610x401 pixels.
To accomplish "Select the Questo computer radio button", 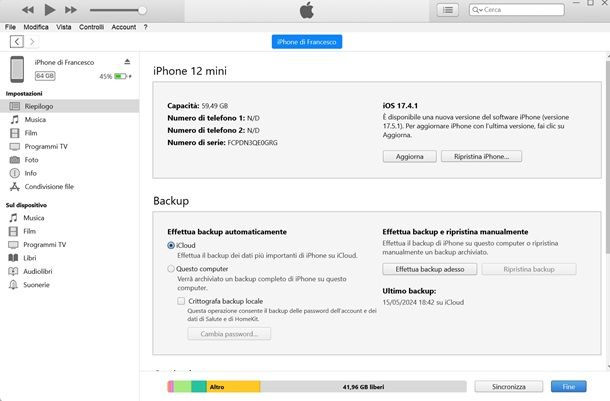I will click(171, 269).
